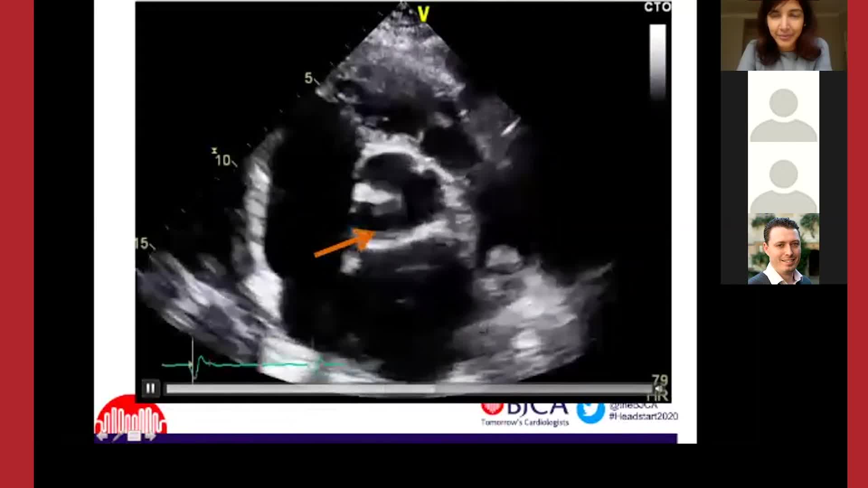Click the BJCA Tomorrow's Cardiologists logo
Viewport: 868px width, 488px height.
point(525,413)
